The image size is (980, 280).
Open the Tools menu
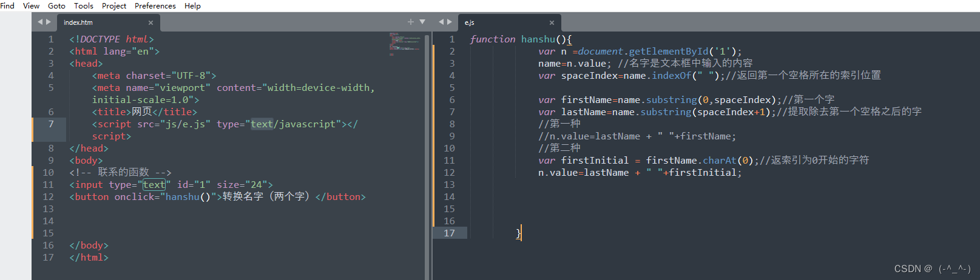click(x=84, y=5)
